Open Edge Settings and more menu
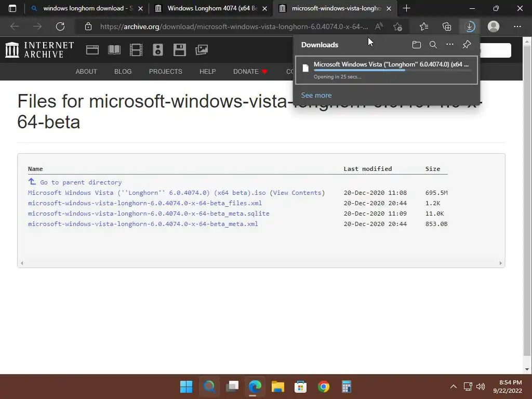The image size is (532, 399). pos(517,26)
